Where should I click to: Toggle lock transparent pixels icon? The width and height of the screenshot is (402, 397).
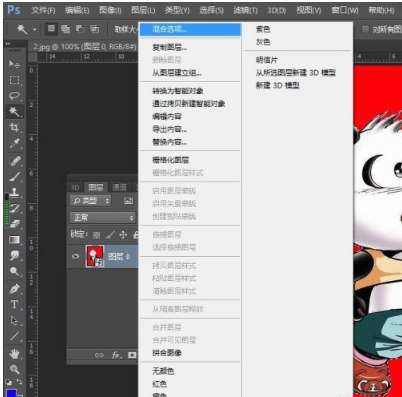click(x=96, y=235)
